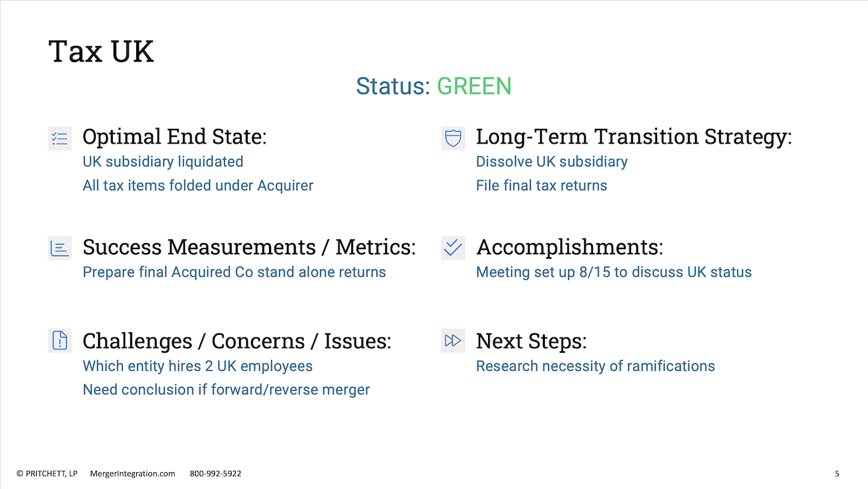This screenshot has width=868, height=489.
Task: Select the Tax UK slide title
Action: coord(101,51)
